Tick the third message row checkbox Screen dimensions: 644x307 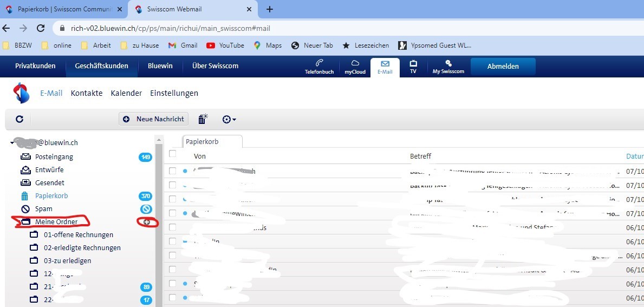172,199
